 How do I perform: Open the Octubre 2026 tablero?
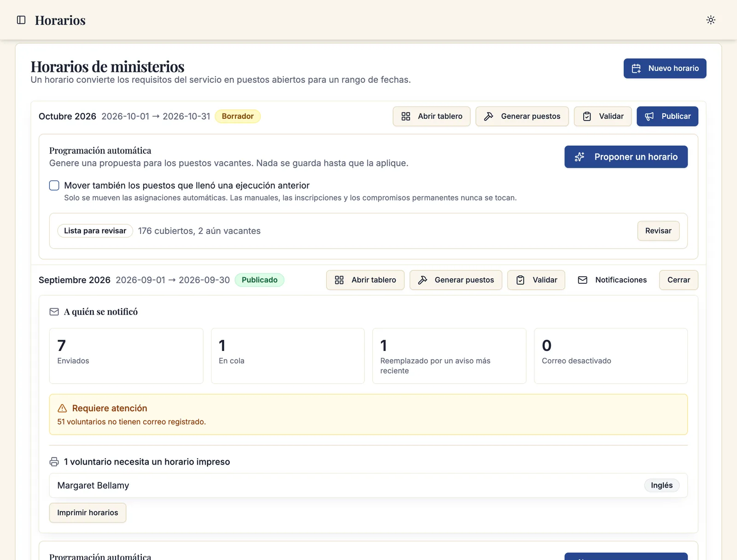432,117
